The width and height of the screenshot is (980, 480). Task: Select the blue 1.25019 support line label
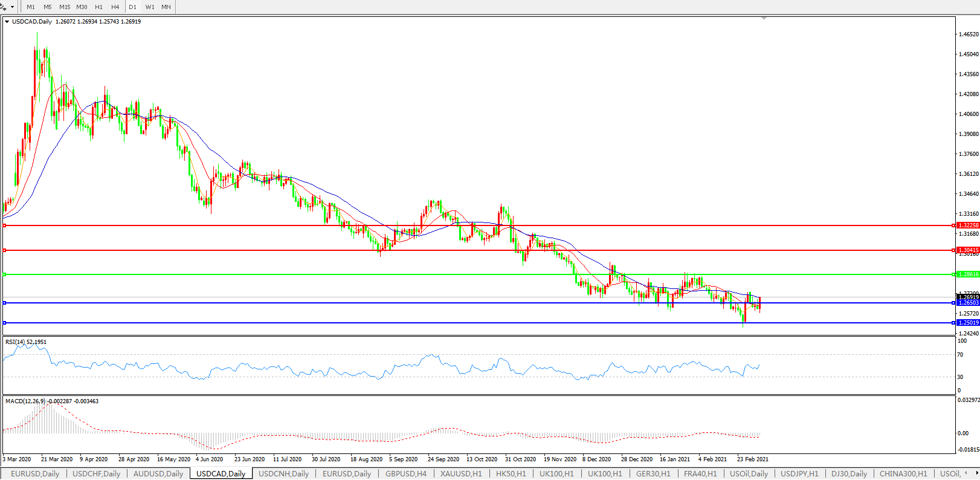coord(968,323)
